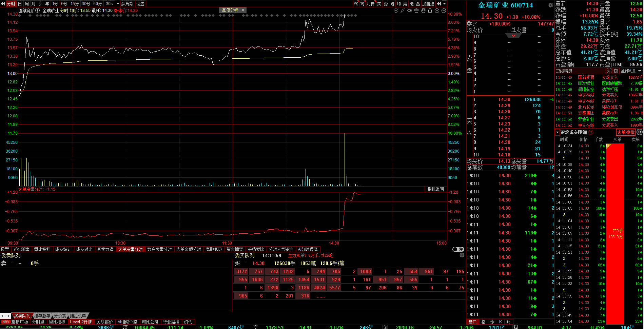Click the red large-order bar in trade detail
The image size is (644, 329).
tap(615, 233)
